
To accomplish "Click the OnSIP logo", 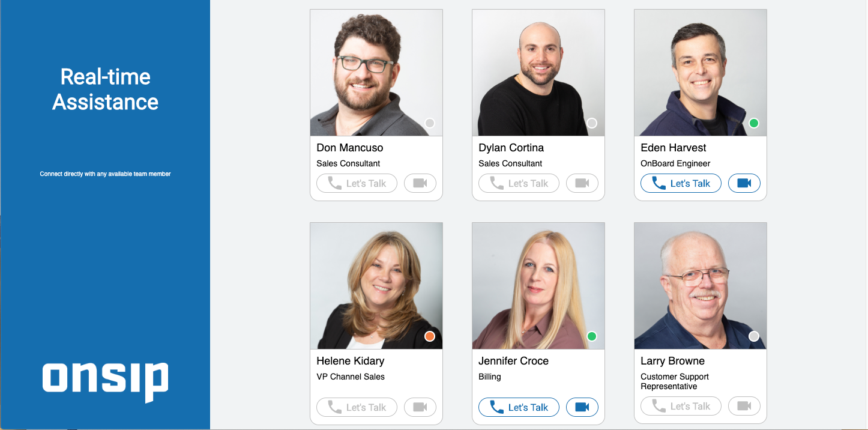I will pos(105,381).
